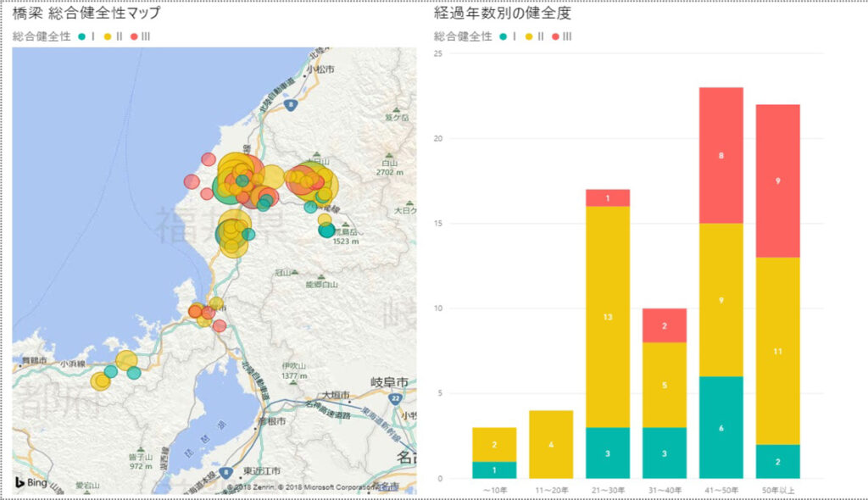This screenshot has width=868, height=500.
Task: Click the 橋梁 総合健全性マップ map title
Action: (86, 13)
